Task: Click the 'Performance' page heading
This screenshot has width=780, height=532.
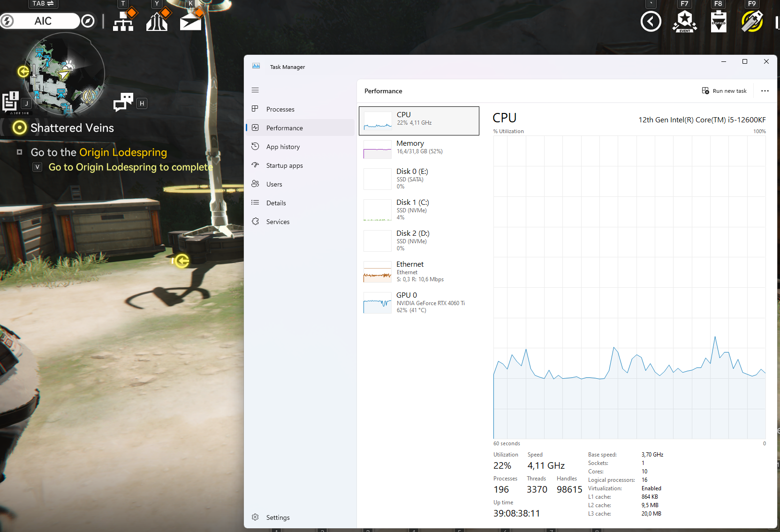Action: point(383,91)
